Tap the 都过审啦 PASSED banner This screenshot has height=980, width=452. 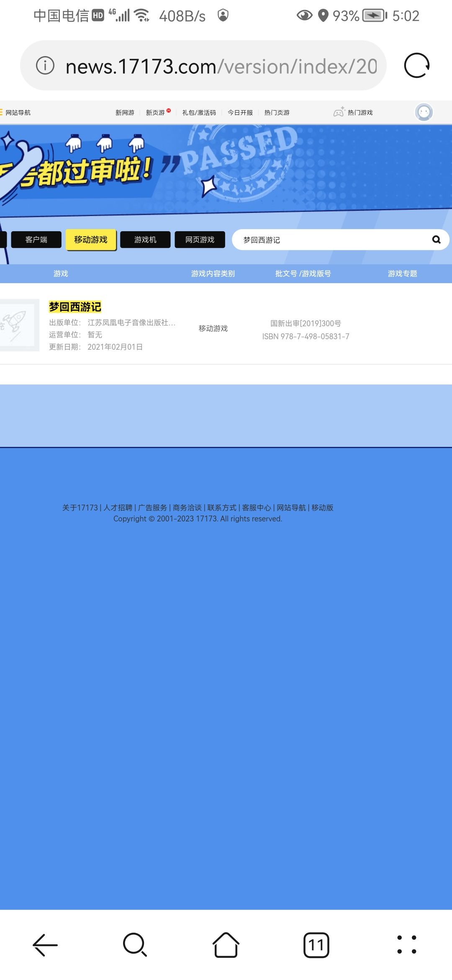tap(226, 171)
